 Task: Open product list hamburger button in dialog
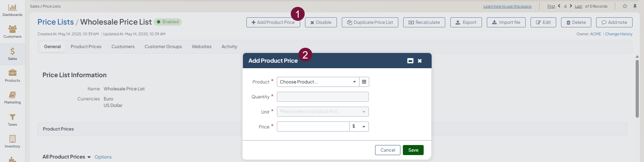click(x=364, y=82)
